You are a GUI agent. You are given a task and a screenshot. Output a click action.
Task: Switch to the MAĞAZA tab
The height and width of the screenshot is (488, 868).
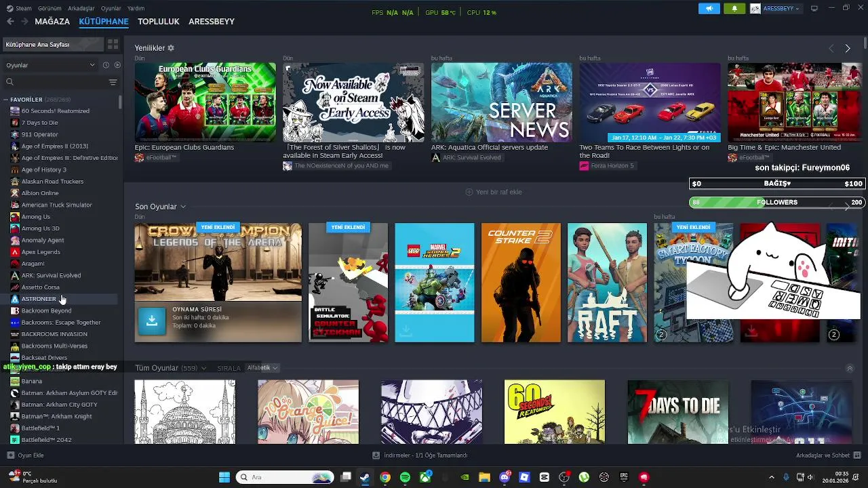tap(52, 22)
